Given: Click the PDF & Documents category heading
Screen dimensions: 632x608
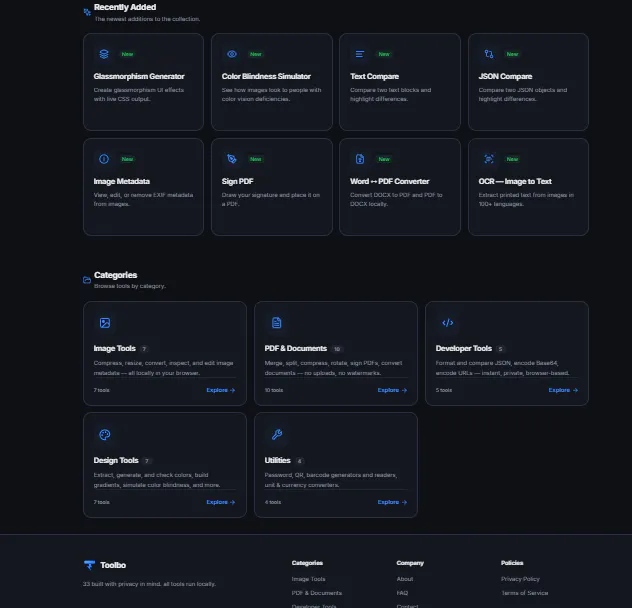Looking at the screenshot, I should [295, 348].
